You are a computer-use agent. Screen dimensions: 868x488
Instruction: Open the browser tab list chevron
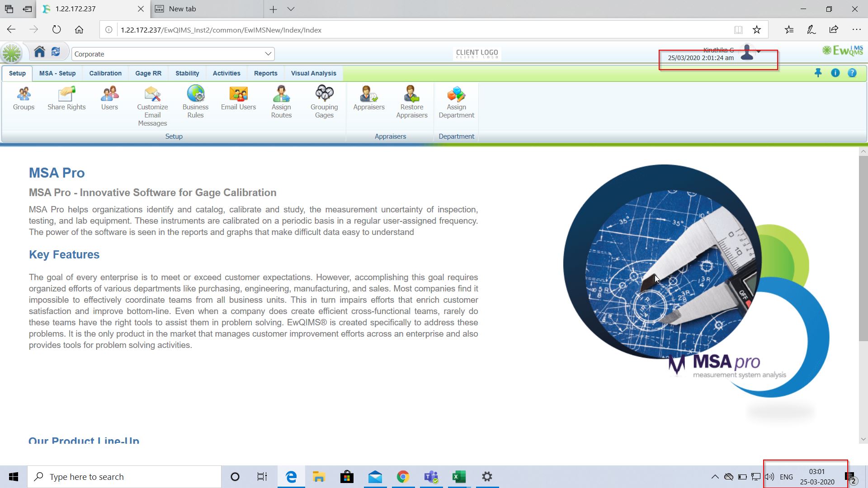(291, 9)
